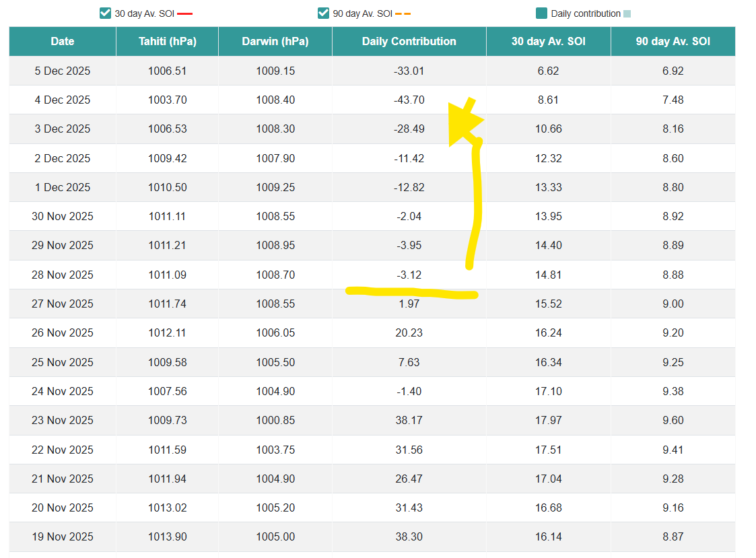Select the 5 Dec 2025 date cell

[x=63, y=71]
